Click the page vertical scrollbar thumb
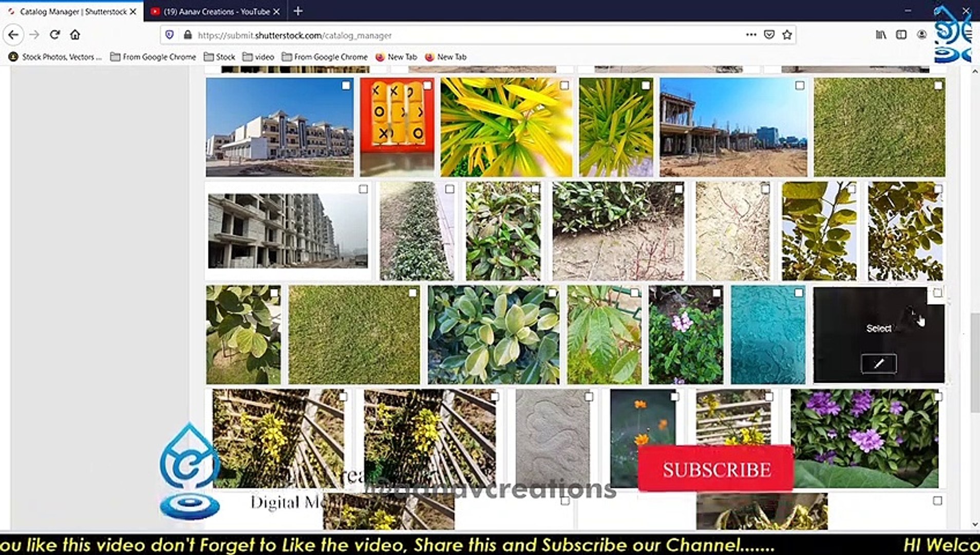This screenshot has height=555, width=980. 974,362
